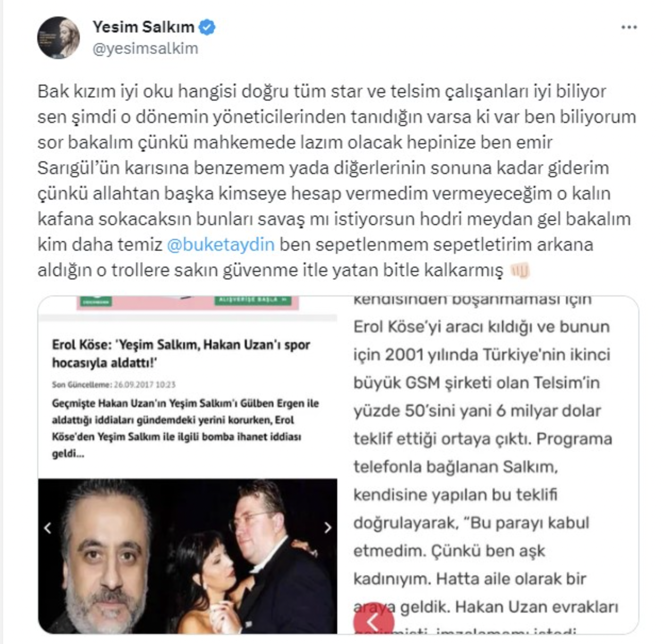The height and width of the screenshot is (644, 666).
Task: Tap the red circular back arrow
Action: 373,620
